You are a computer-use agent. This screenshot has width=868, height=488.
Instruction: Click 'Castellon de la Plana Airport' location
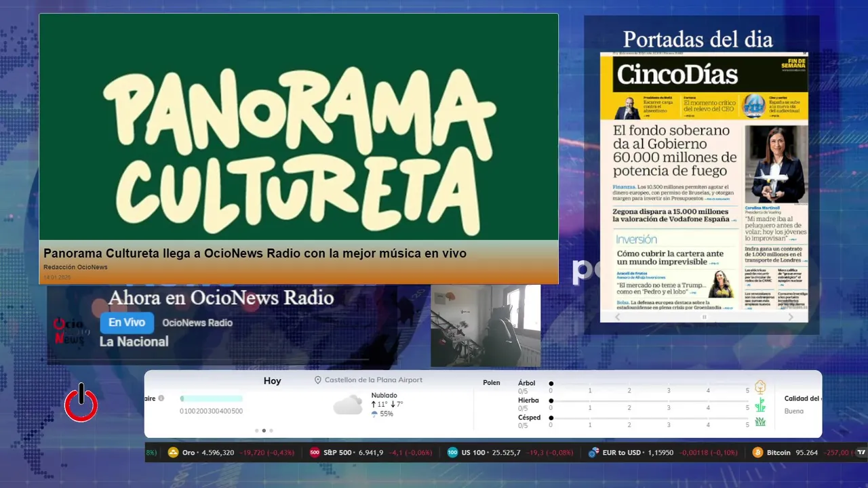tap(374, 380)
